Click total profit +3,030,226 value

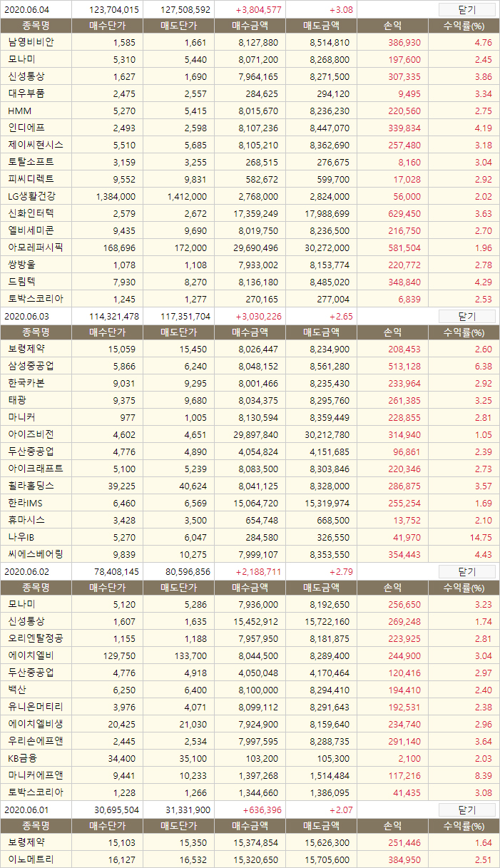258,317
